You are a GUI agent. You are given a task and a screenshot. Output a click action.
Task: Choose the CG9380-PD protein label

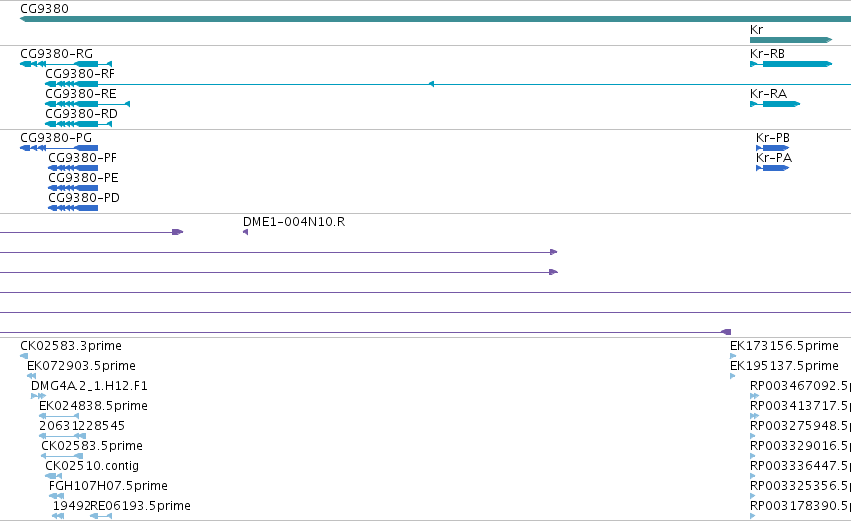[84, 198]
